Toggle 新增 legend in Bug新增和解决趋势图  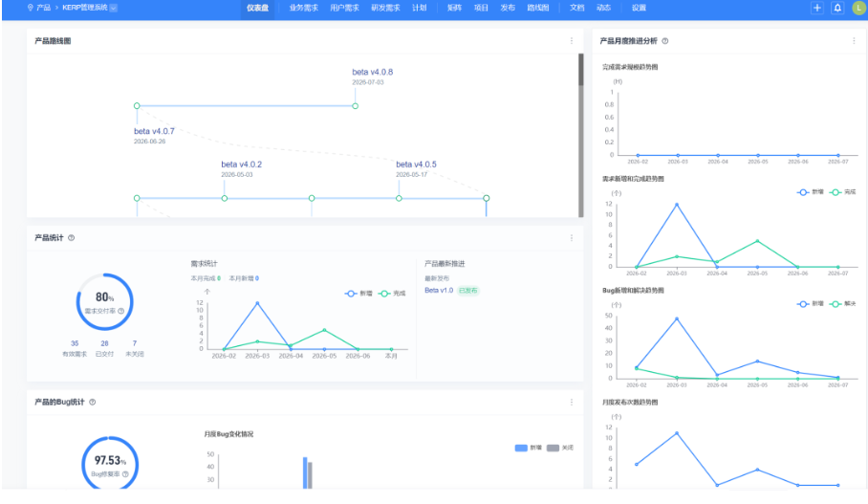point(811,304)
